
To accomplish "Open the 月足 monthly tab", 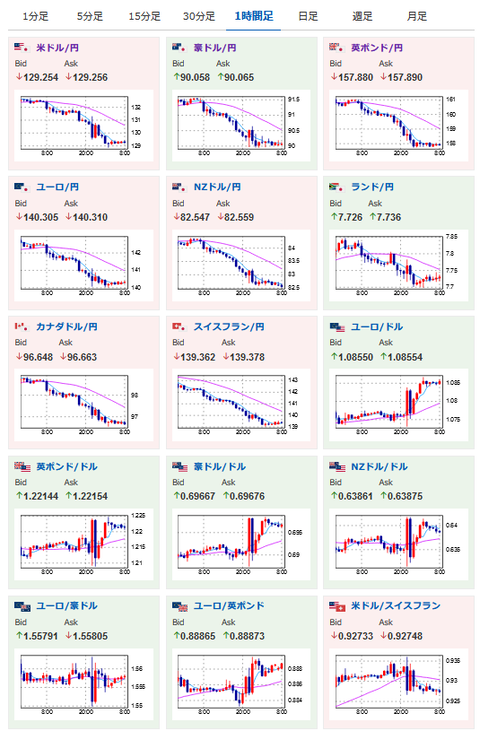I will click(417, 16).
